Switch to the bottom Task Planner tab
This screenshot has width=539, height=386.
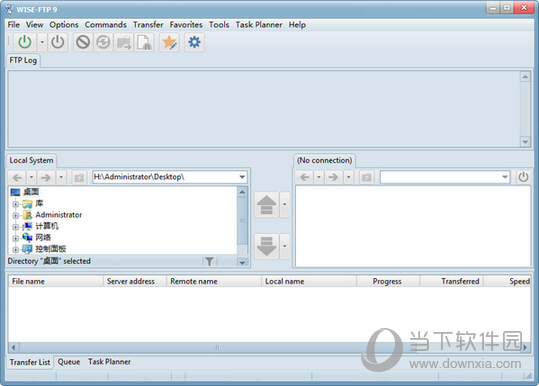point(109,362)
